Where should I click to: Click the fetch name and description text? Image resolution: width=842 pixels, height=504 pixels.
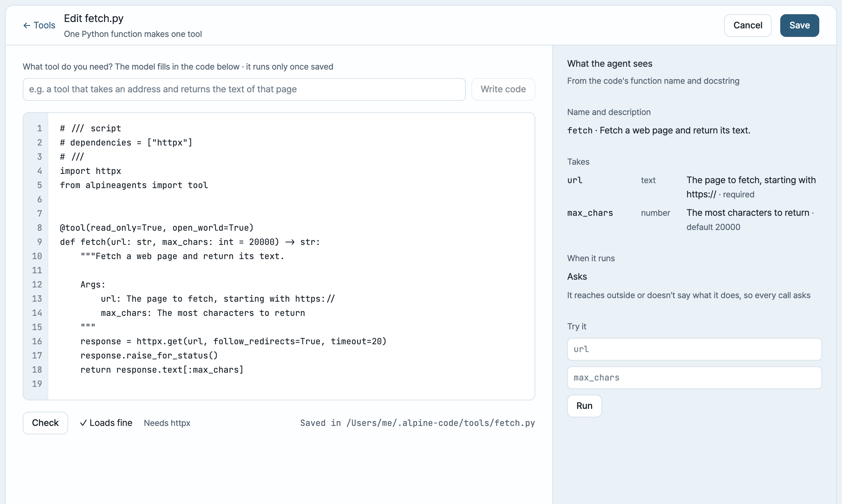[658, 131]
